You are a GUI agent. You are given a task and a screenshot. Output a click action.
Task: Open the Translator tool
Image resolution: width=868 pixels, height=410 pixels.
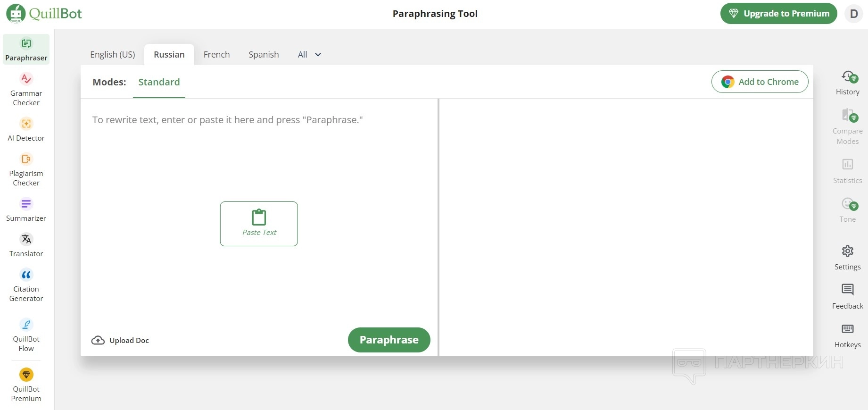(x=26, y=245)
